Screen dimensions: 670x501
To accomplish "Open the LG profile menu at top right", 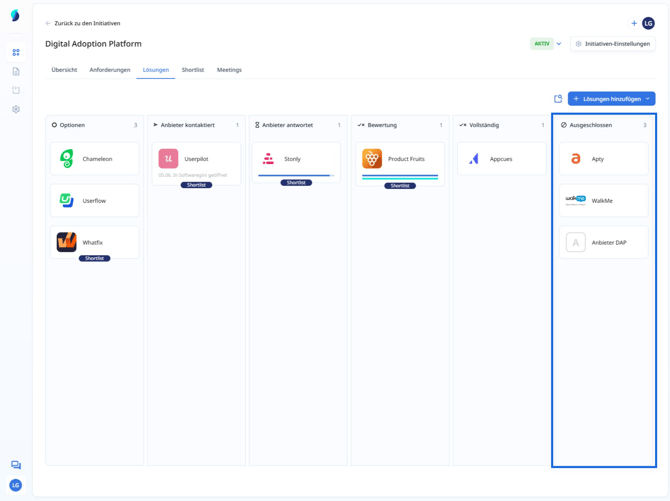I will pyautogui.click(x=648, y=23).
